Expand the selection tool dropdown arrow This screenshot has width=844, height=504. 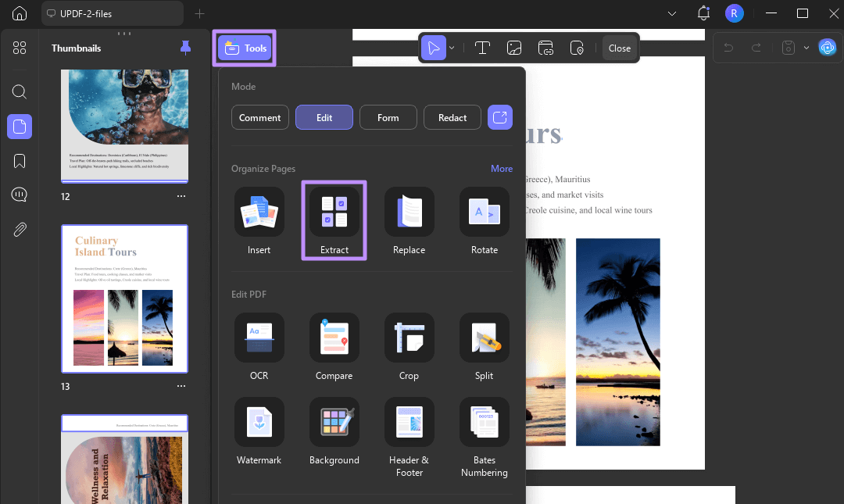(x=451, y=48)
